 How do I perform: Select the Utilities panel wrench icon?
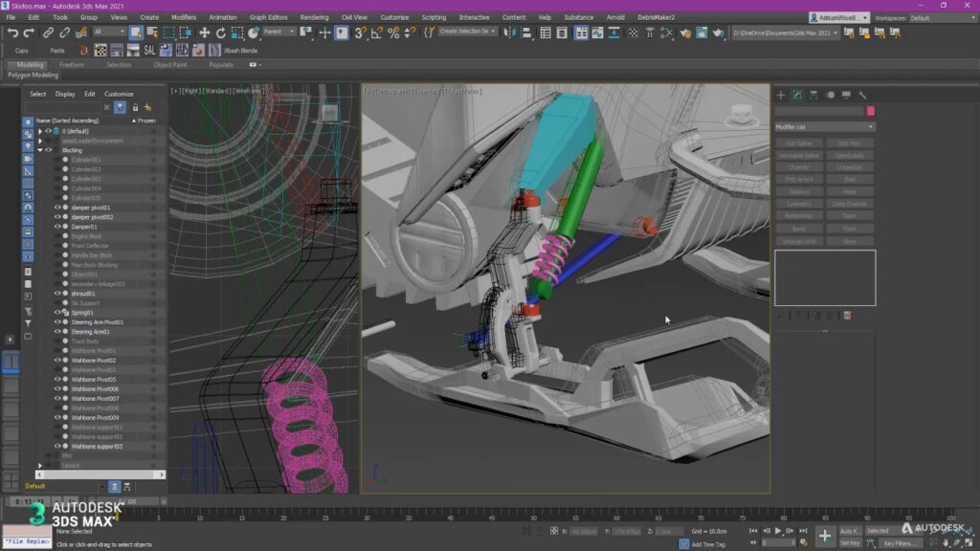861,95
